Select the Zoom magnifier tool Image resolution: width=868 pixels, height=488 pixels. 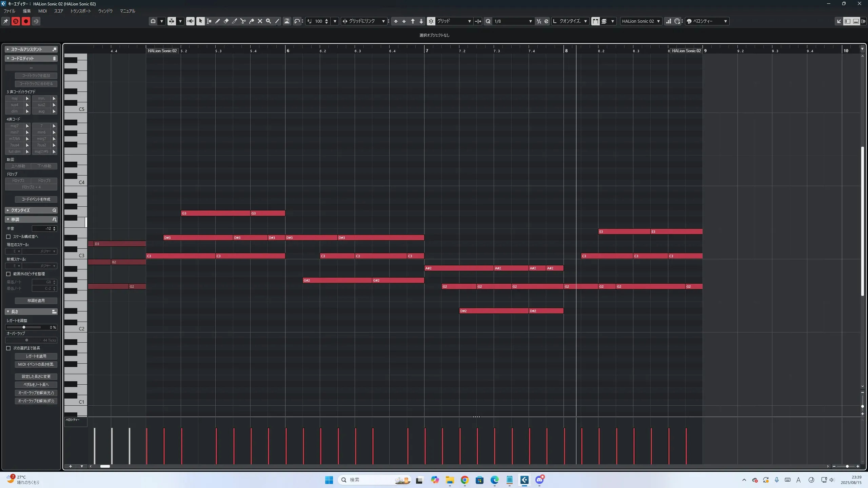269,21
